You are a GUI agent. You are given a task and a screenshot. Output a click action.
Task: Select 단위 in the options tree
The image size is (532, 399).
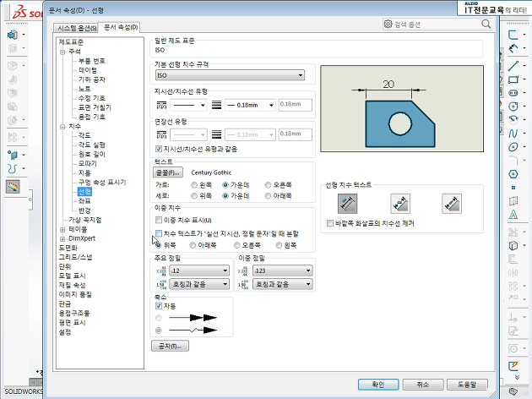pos(65,266)
